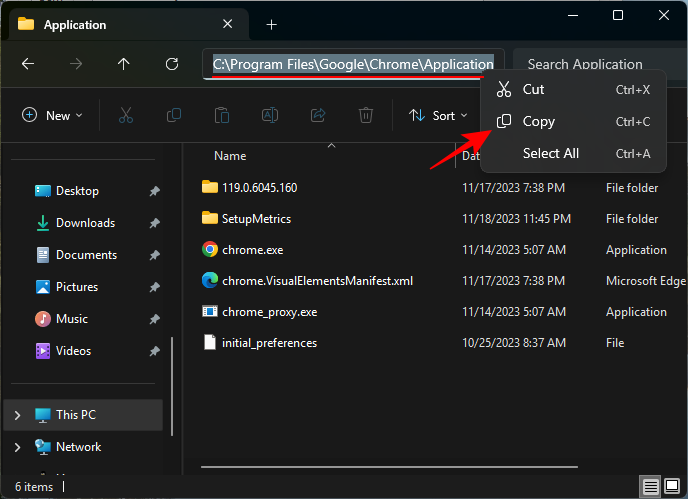Select This PC in the navigation pane

[x=83, y=415]
